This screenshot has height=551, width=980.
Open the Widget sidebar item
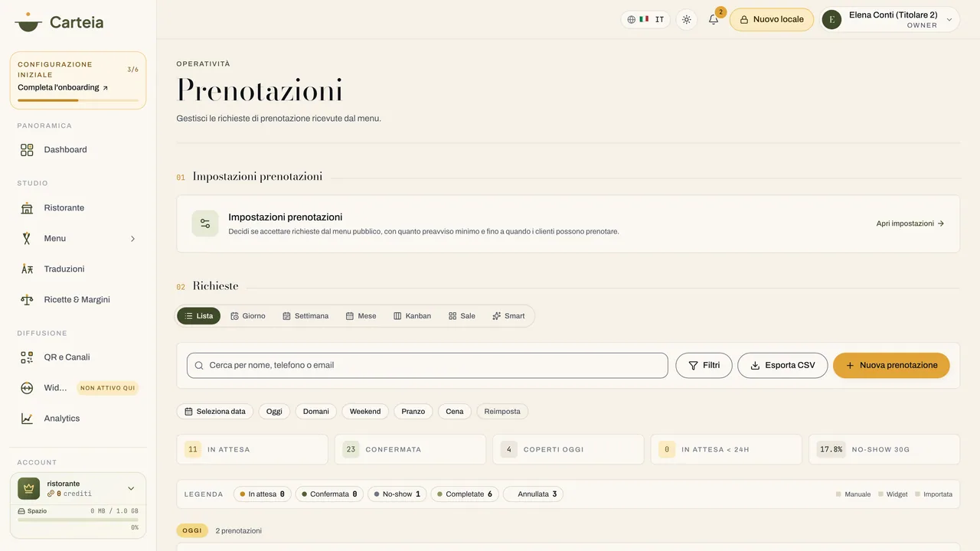[77, 388]
